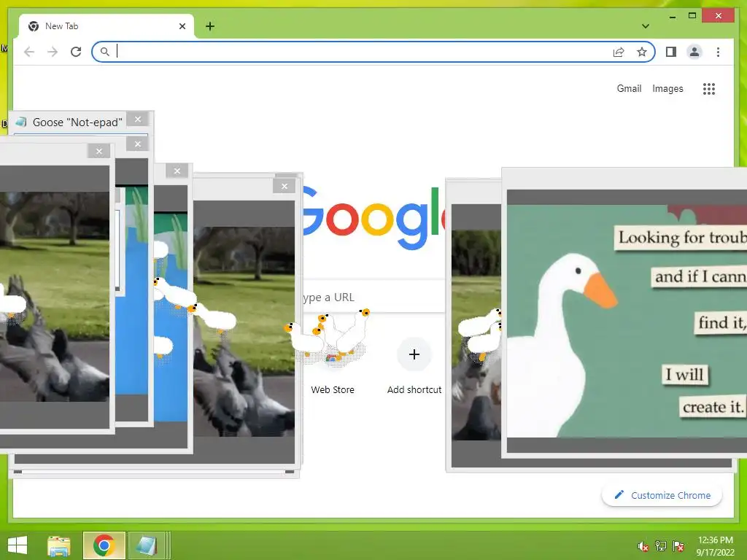Share this page icon in address bar
747x560 pixels.
coord(619,52)
